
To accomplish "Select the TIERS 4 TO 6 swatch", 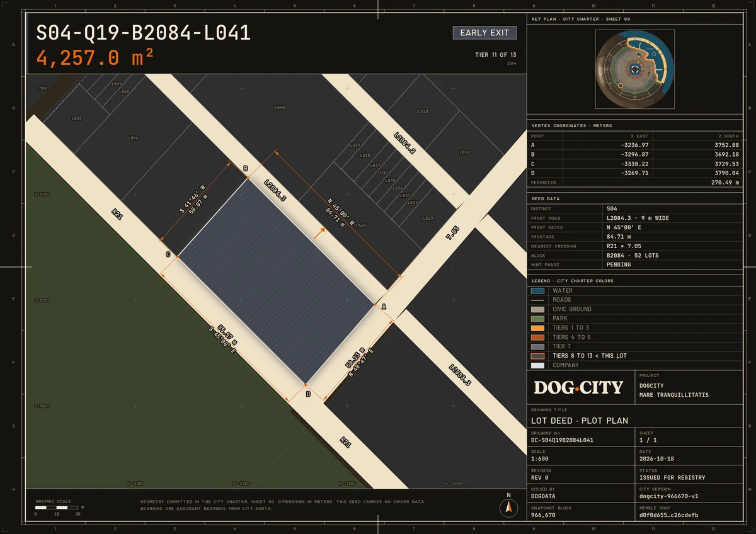I will (537, 338).
